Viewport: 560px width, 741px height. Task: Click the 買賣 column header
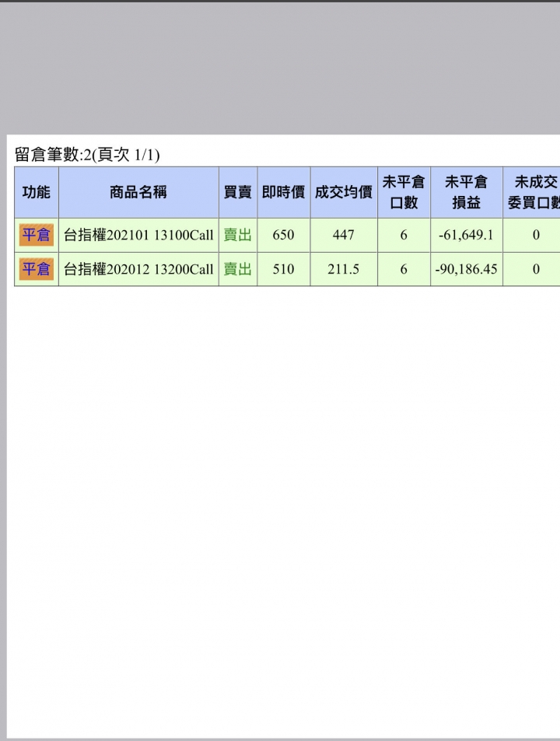click(x=238, y=192)
